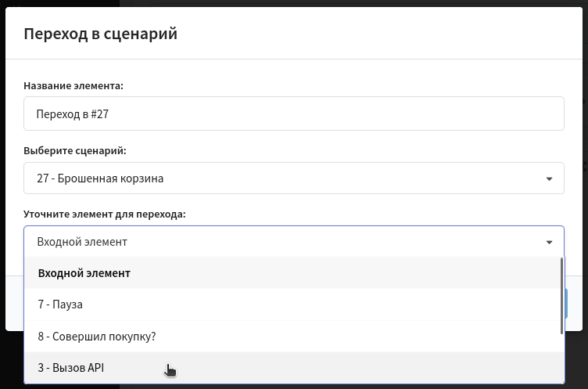Click the partially hidden blue button in the footer
Screen dimensions: 588x389
(x=566, y=304)
